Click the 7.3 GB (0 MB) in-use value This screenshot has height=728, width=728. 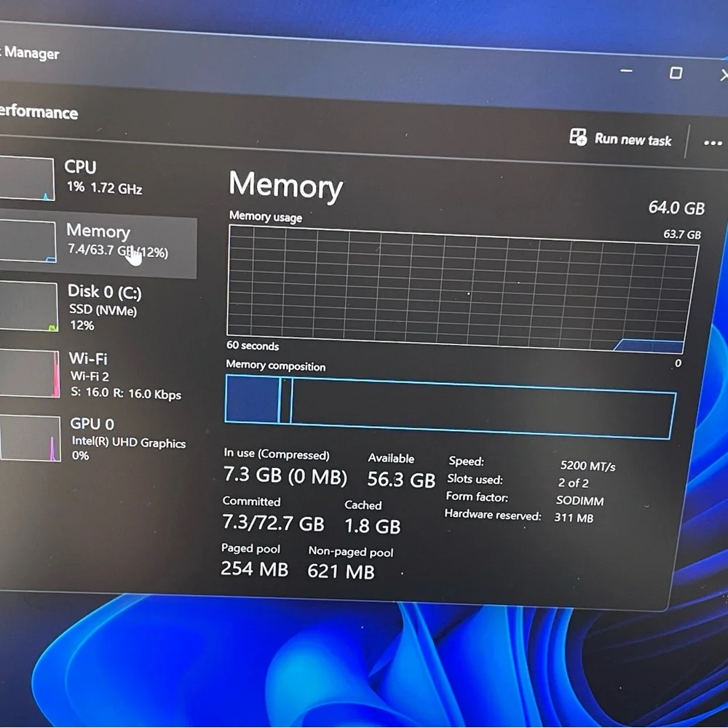pyautogui.click(x=285, y=475)
